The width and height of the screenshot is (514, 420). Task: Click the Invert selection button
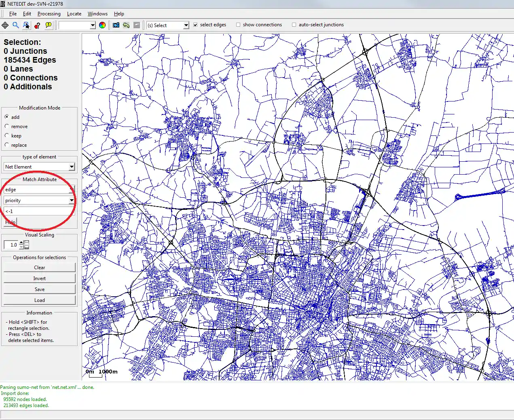40,279
